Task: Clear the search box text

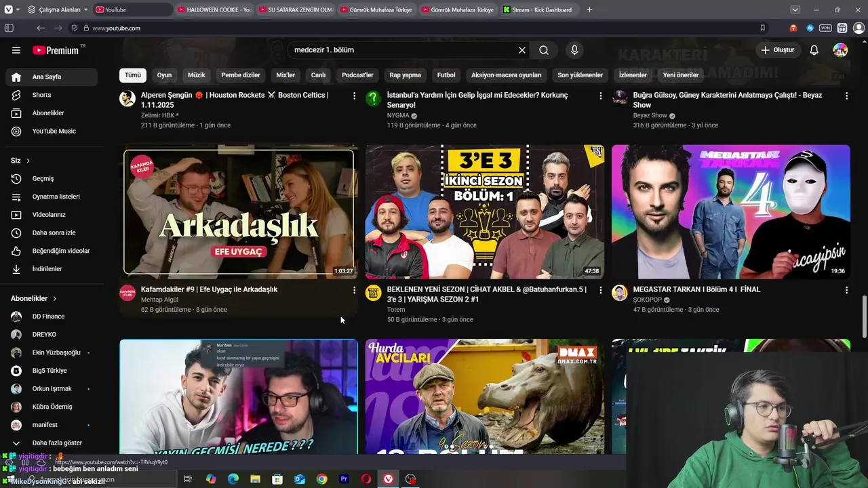Action: pyautogui.click(x=522, y=50)
